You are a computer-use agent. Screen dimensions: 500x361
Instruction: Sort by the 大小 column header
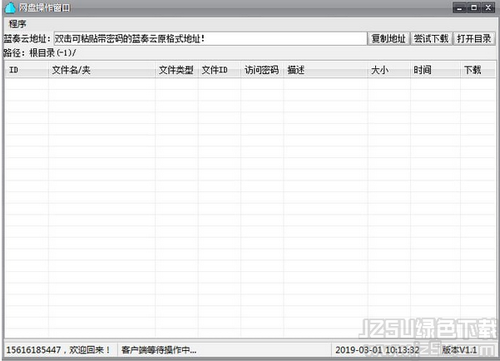(x=389, y=70)
